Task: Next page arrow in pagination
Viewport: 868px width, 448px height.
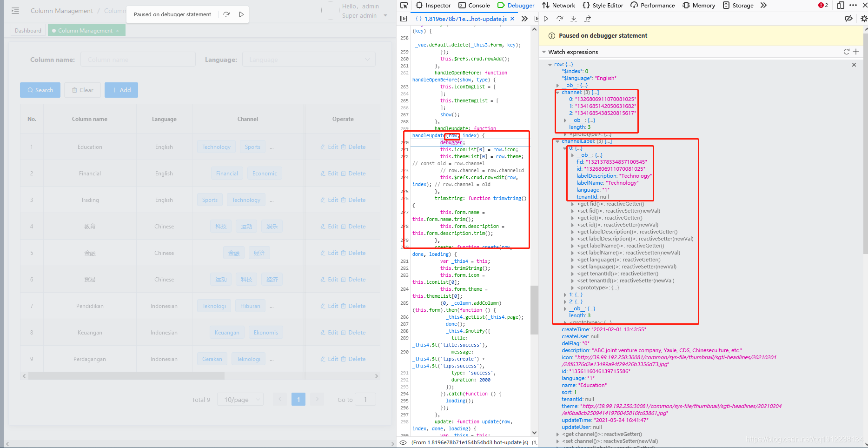Action: tap(317, 399)
